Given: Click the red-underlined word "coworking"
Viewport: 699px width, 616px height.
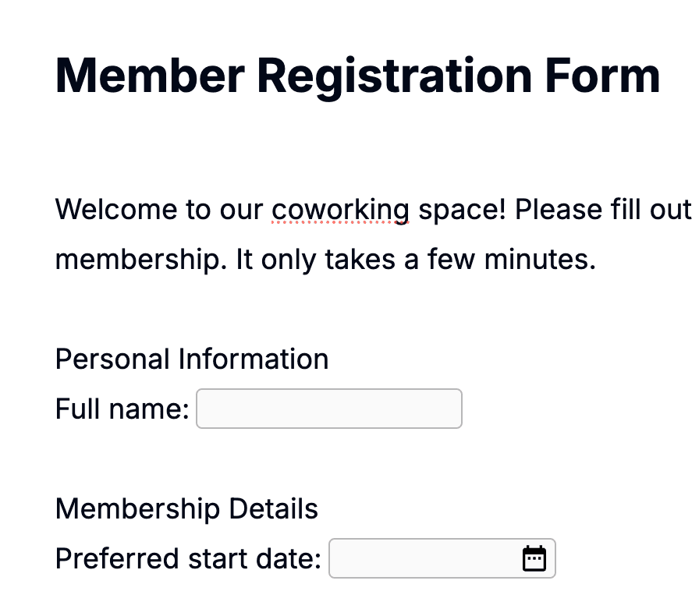Looking at the screenshot, I should (341, 210).
